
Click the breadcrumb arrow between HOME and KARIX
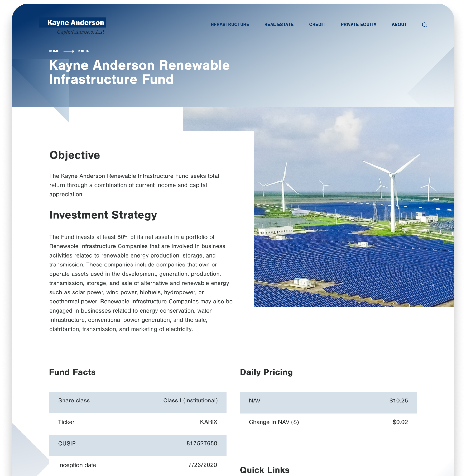click(69, 51)
